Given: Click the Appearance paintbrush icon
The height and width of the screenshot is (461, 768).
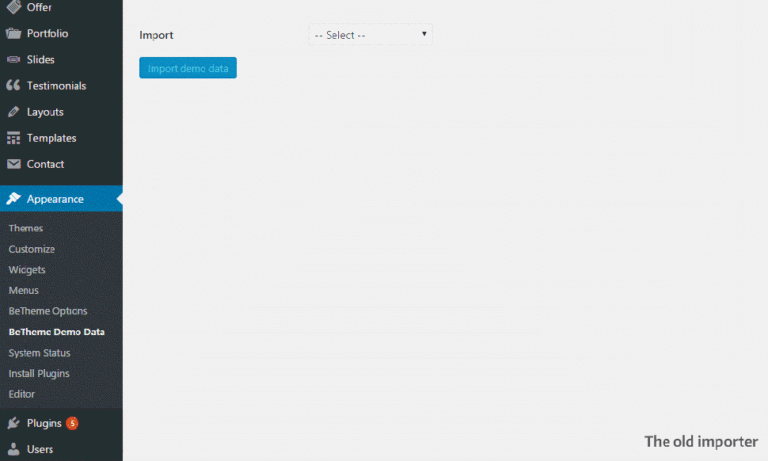Looking at the screenshot, I should pos(13,199).
